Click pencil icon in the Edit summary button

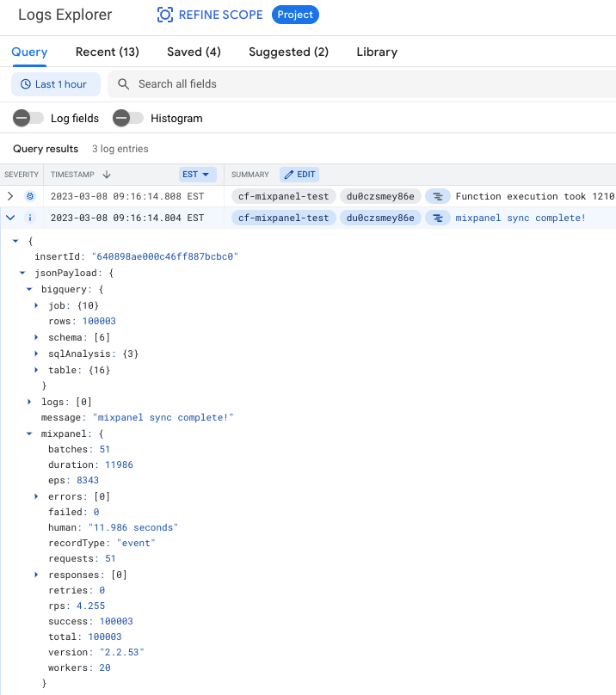[x=289, y=175]
